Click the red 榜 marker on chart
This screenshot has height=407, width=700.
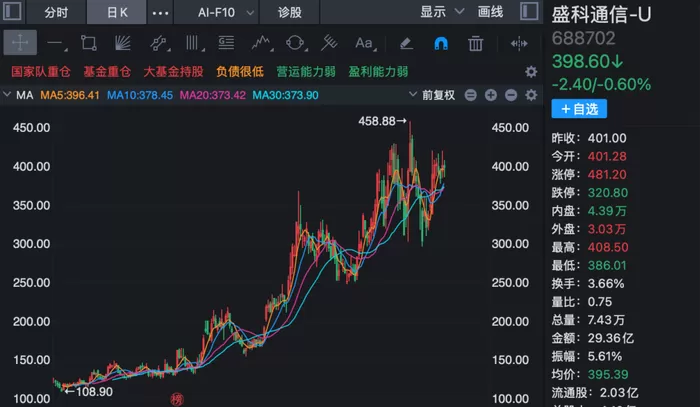[177, 399]
